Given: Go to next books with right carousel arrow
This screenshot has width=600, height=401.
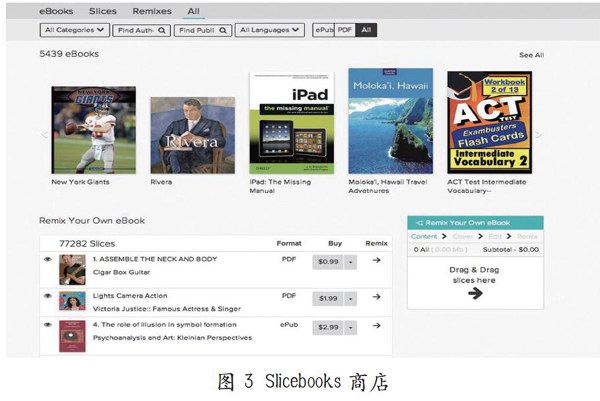Looking at the screenshot, I should [538, 134].
